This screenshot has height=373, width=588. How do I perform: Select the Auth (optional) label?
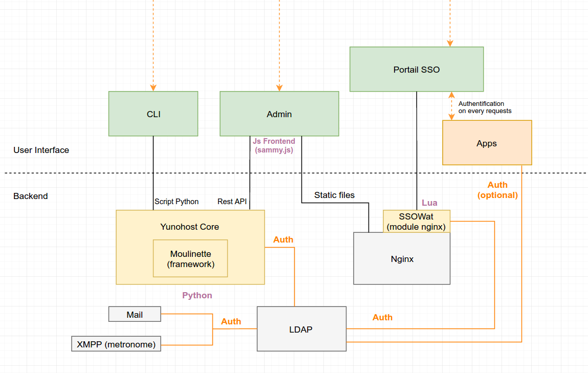[497, 190]
